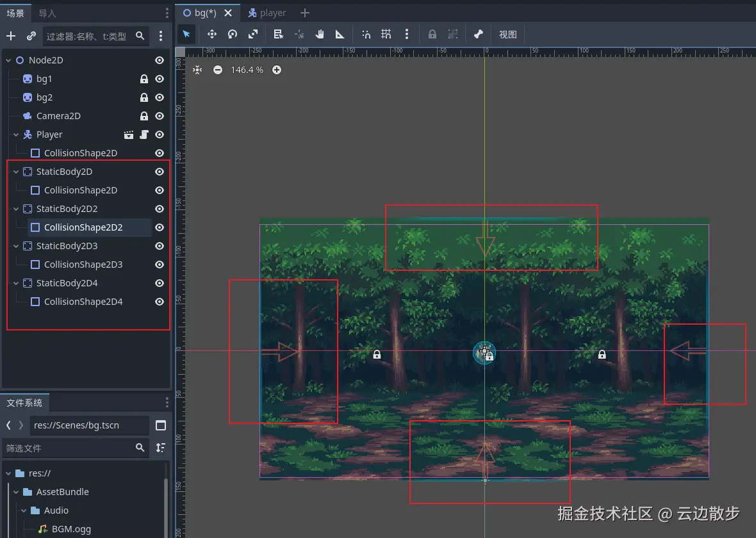Screen dimensions: 756x538
Task: Collapse the AssetBundle folder
Action: [x=16, y=492]
